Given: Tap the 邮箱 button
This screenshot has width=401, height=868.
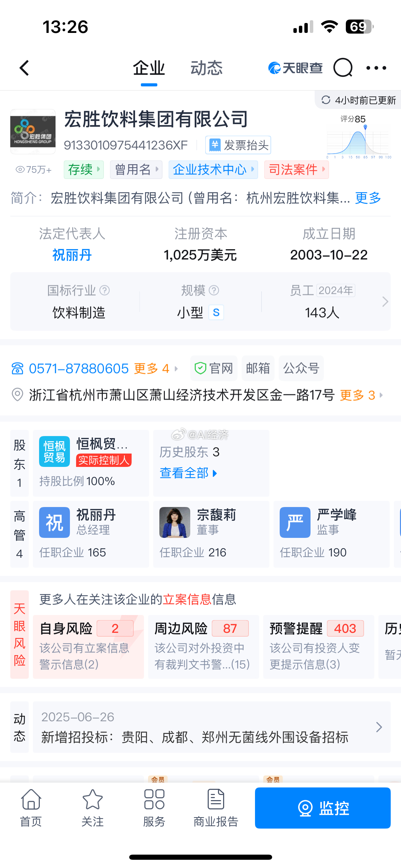Looking at the screenshot, I should pos(258,369).
